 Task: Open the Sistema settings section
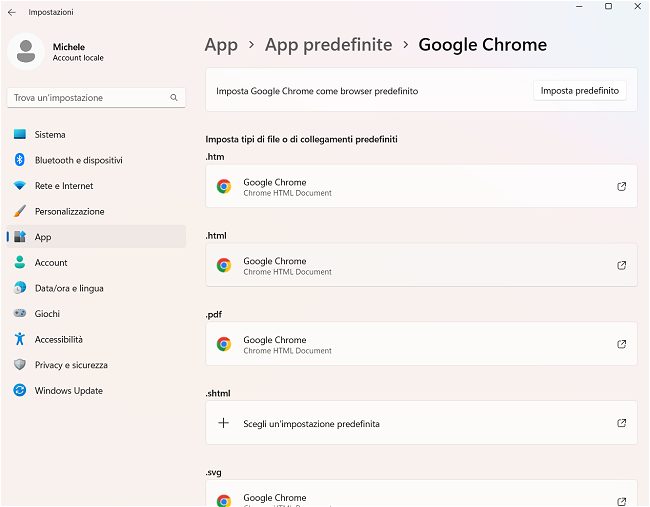point(96,134)
